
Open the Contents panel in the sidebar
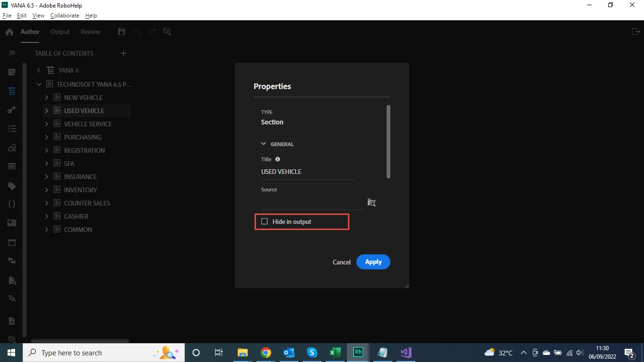(12, 72)
